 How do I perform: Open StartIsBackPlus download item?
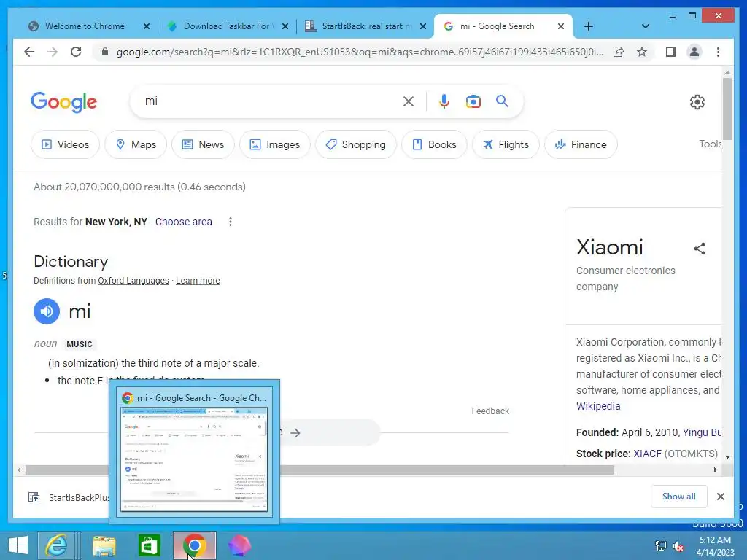click(69, 497)
